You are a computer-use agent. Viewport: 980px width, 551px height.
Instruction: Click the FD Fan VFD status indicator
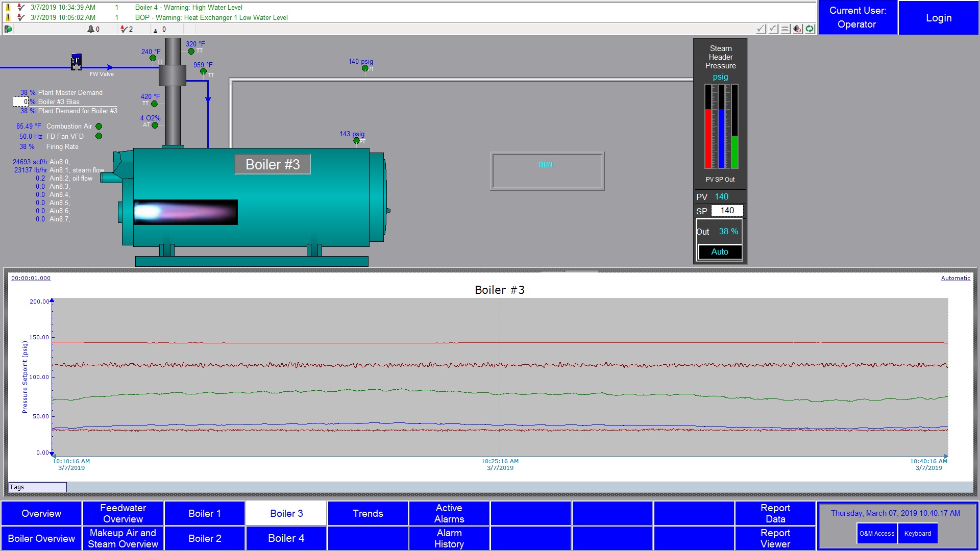coord(99,136)
